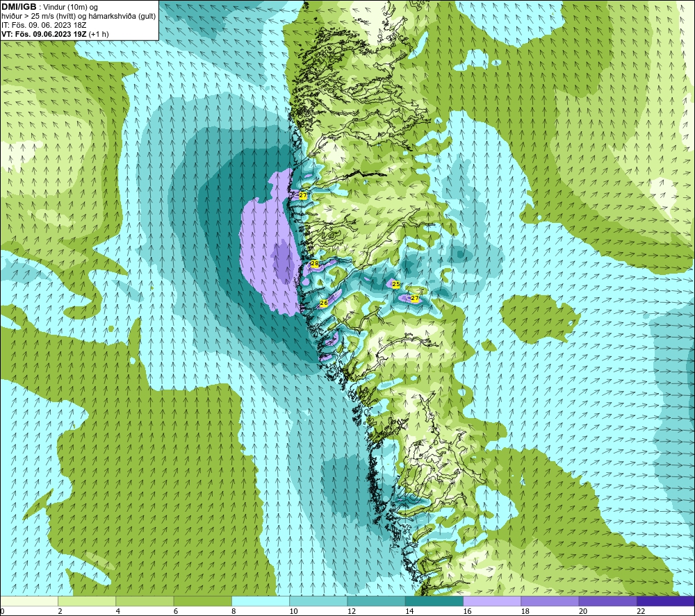Click the yellow gust label 26
Screen dimensions: 695x616
tap(324, 303)
